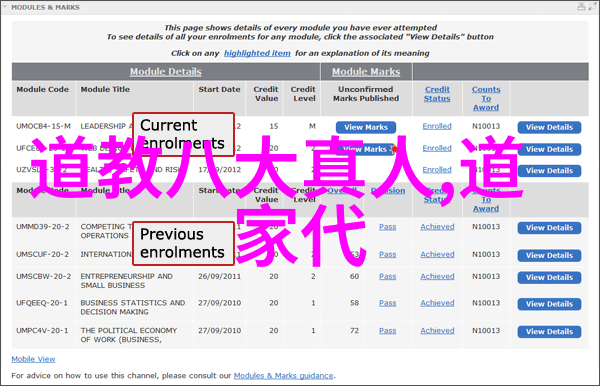This screenshot has height=386, width=600.
Task: Click N10013 award code in UMOCB4-15-M row
Action: pos(486,126)
